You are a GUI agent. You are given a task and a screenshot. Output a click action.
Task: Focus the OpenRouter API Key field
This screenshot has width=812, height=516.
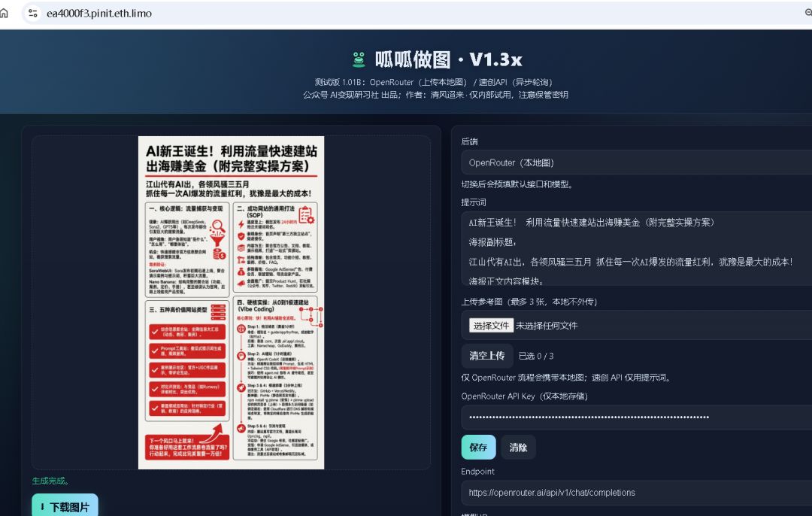point(637,417)
